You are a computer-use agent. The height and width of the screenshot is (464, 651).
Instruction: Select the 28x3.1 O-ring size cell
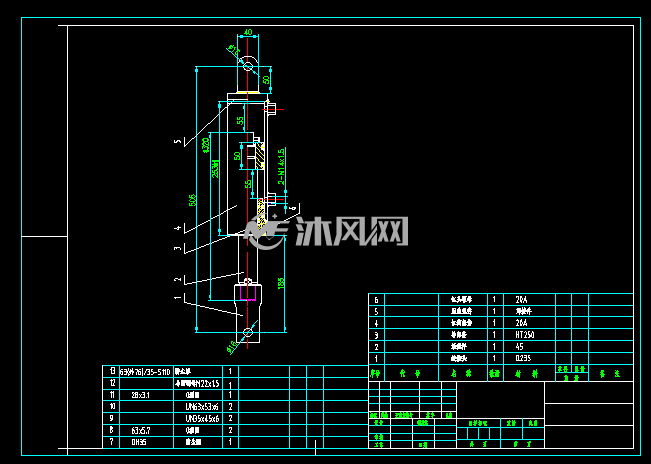click(x=141, y=396)
